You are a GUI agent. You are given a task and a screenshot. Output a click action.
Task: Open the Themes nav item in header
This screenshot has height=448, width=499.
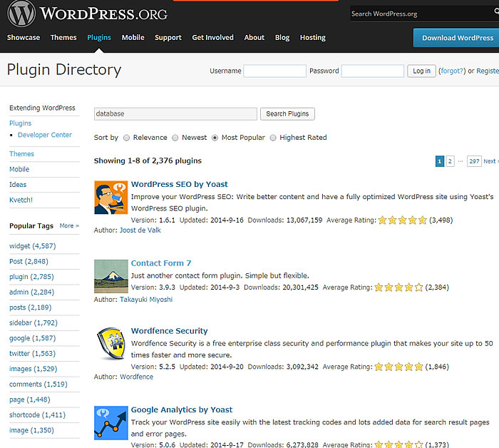pos(63,38)
